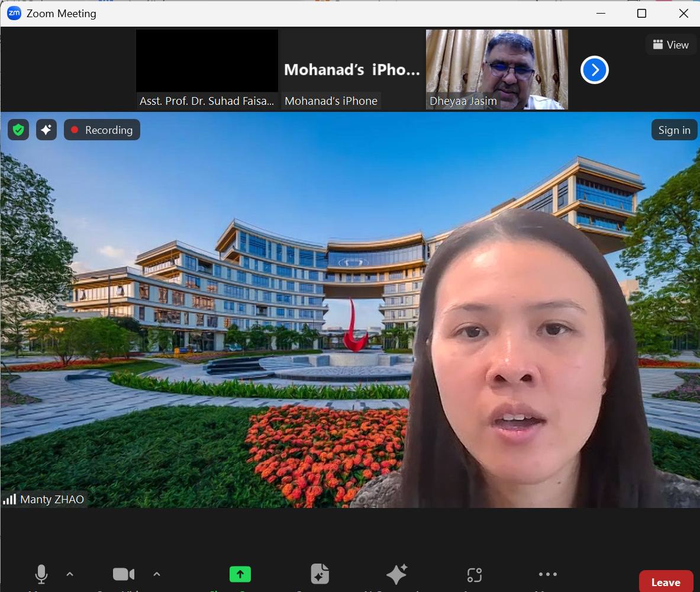The width and height of the screenshot is (700, 592).
Task: Toggle the microphone mute button
Action: (41, 574)
